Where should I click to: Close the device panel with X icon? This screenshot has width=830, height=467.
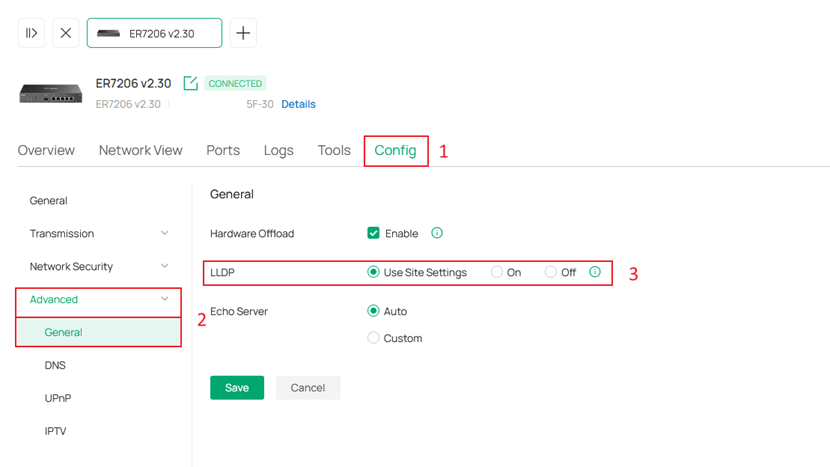[66, 33]
